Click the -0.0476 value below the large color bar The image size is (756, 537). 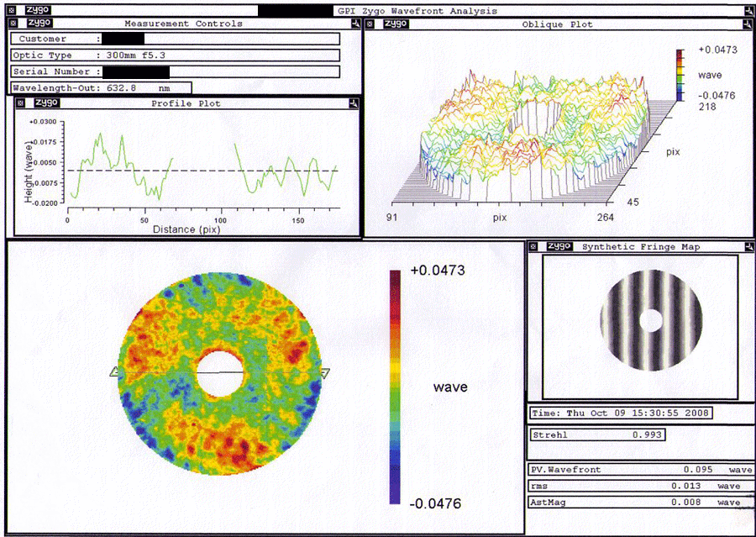tap(435, 503)
